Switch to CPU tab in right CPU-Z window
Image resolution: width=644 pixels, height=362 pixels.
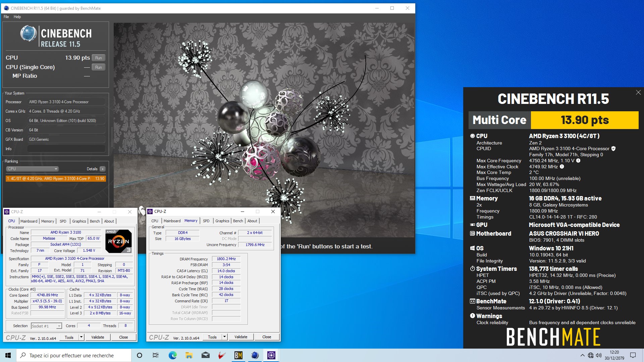[x=155, y=221]
